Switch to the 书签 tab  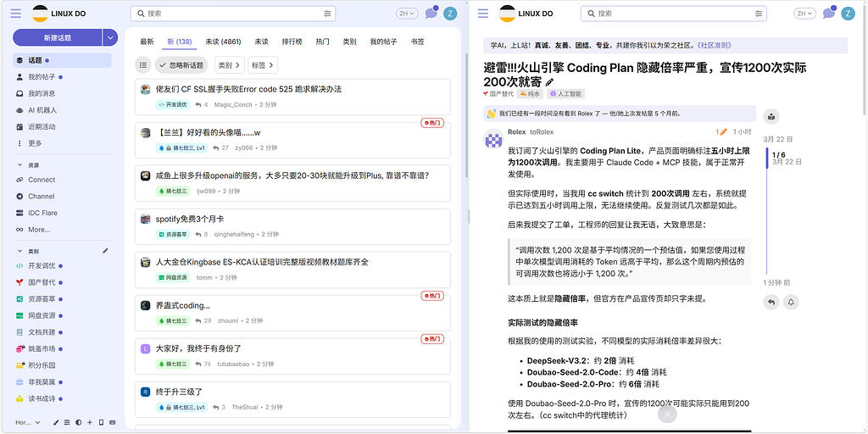tap(417, 42)
